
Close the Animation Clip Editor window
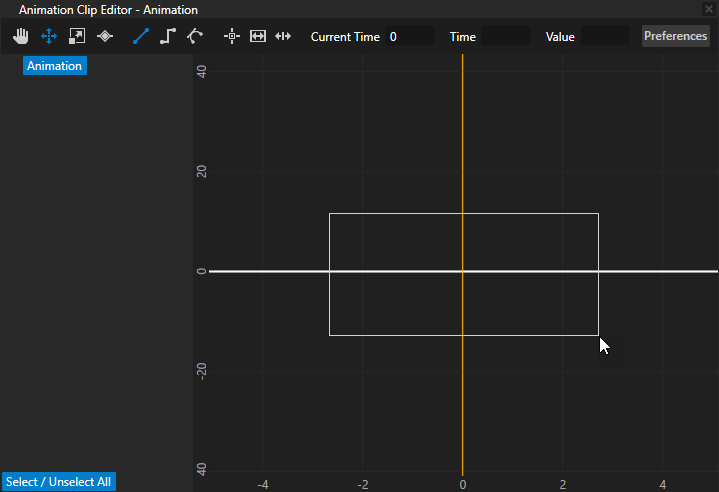709,8
